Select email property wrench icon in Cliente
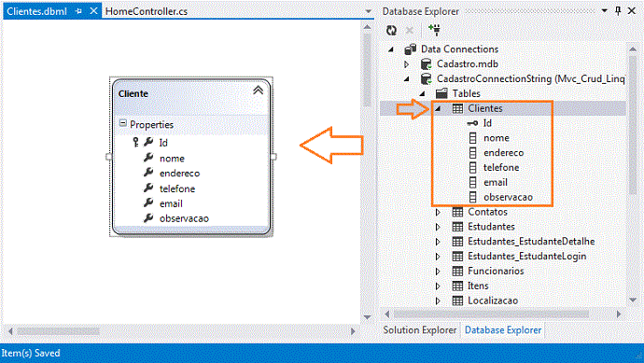Image resolution: width=644 pixels, height=363 pixels. click(148, 202)
